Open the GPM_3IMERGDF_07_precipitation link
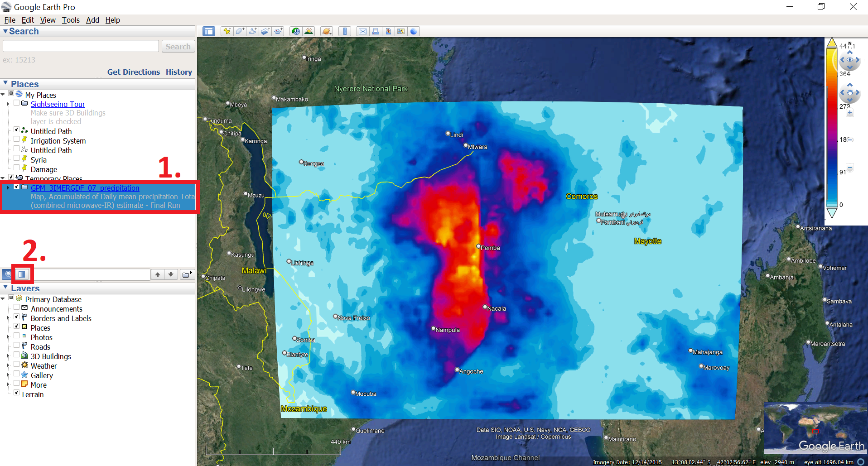 (x=85, y=188)
